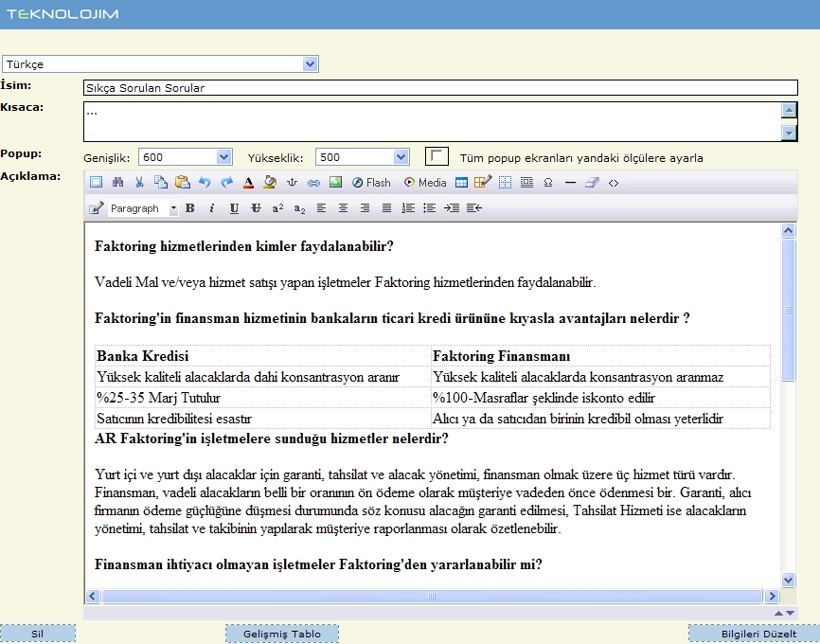Click the Gelişmiş Tablo button

coord(282,634)
